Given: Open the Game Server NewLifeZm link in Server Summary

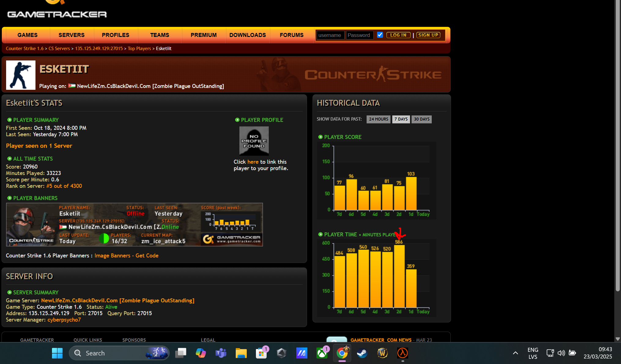Looking at the screenshot, I should [118, 300].
